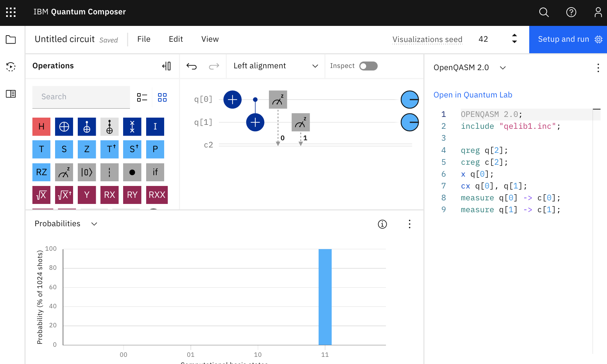Select the square root X gate
The width and height of the screenshot is (607, 364).
pyautogui.click(x=41, y=195)
